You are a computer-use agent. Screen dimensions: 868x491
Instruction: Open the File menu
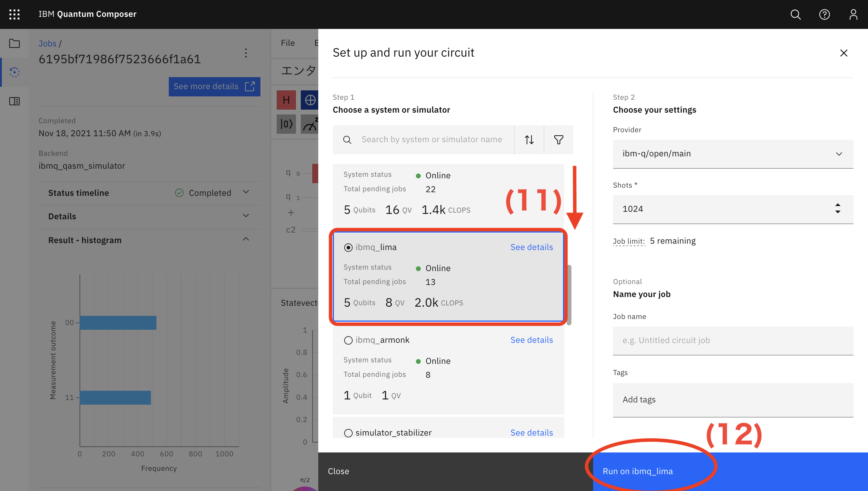click(x=288, y=43)
